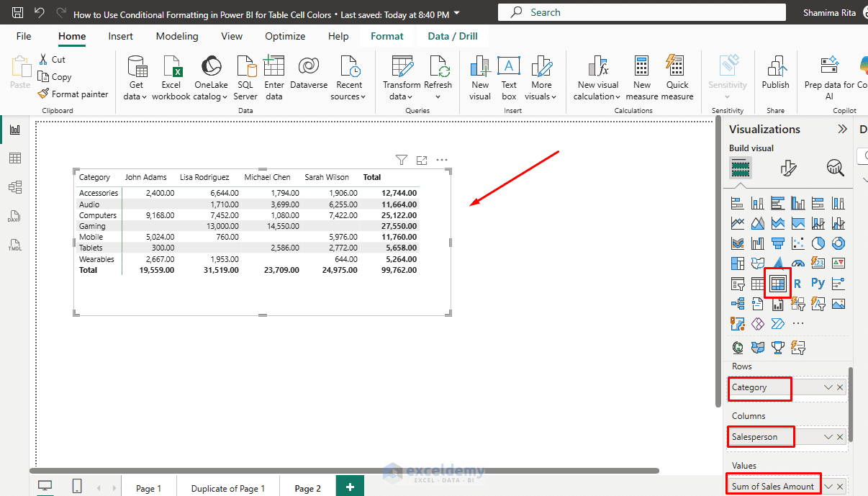
Task: Choose the R script visual
Action: (797, 284)
